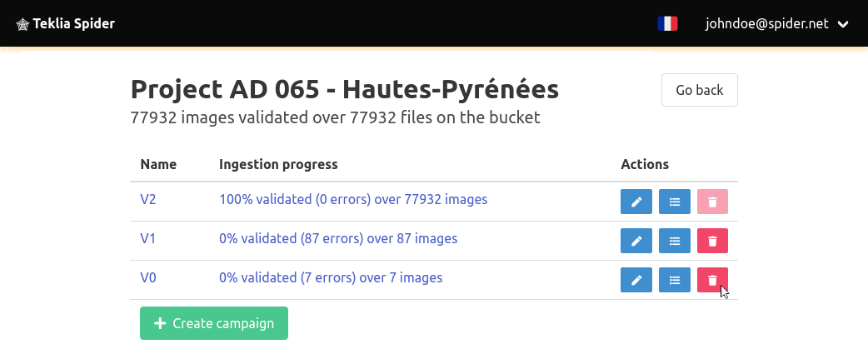868x359 pixels.
Task: Click the '0% validated (87 errors)' progress link
Action: pyautogui.click(x=338, y=238)
